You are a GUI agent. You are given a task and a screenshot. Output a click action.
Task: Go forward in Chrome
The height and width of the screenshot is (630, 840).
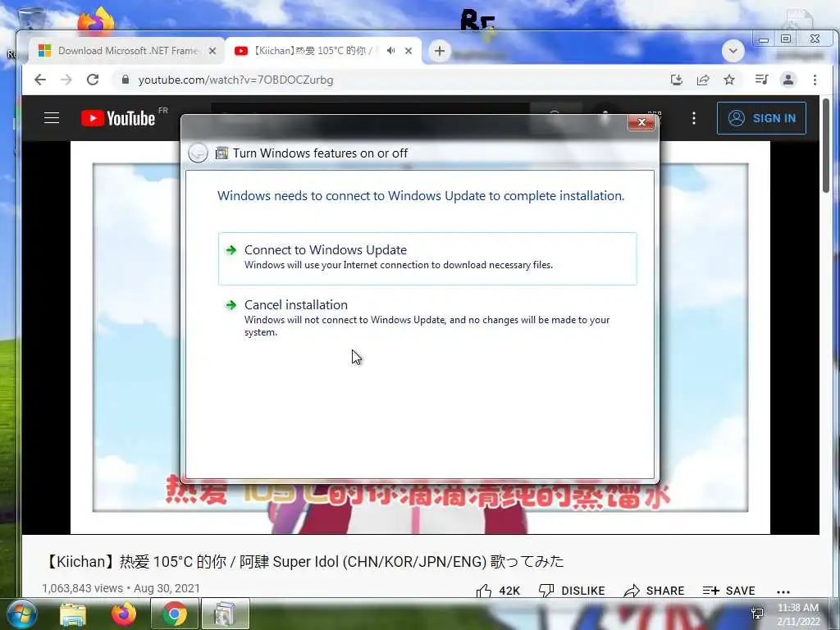tap(66, 80)
